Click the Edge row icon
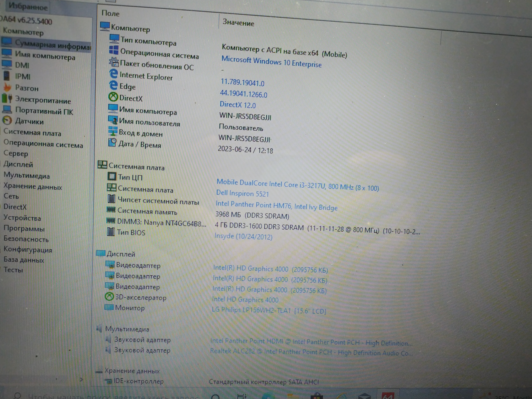 coord(113,85)
